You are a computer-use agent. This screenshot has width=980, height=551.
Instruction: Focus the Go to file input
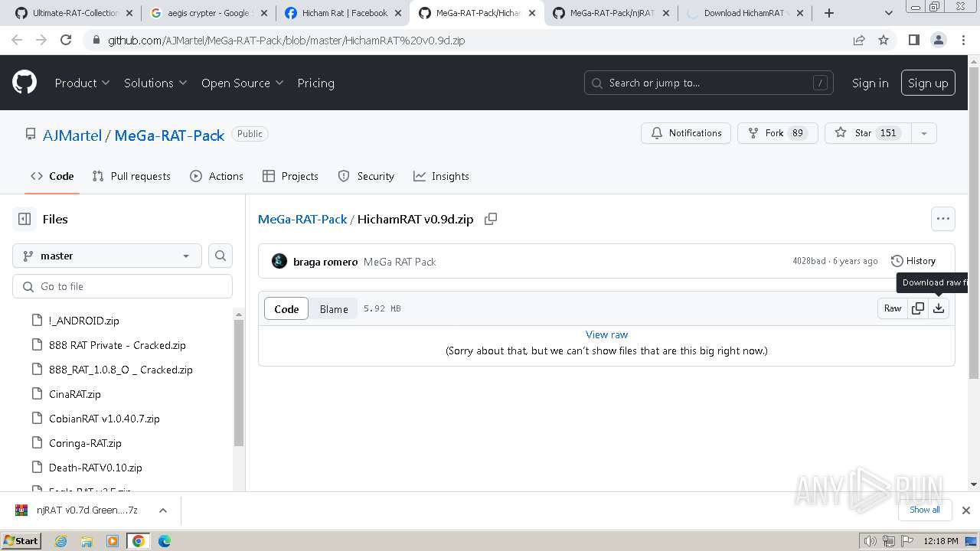coord(122,286)
